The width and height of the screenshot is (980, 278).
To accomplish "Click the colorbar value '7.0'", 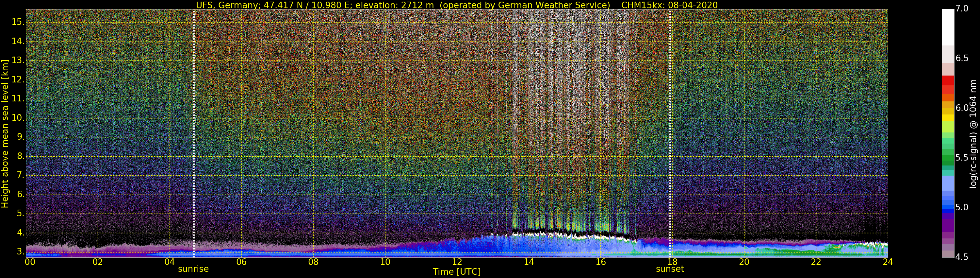I will (962, 9).
